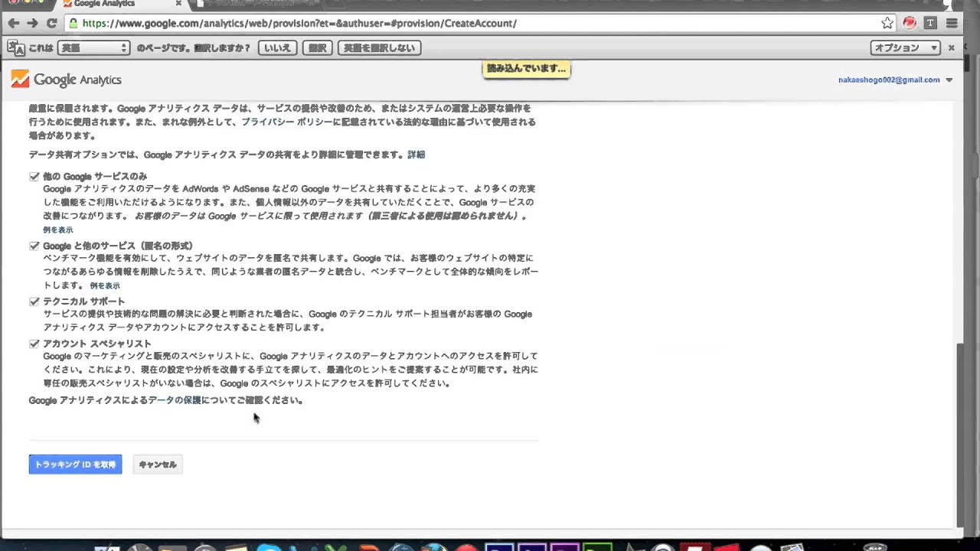
Task: Click the Google Analytics logo
Action: tap(66, 80)
